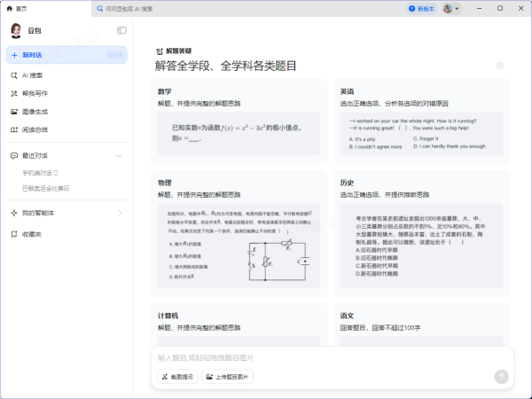Open 帮我写作 in the sidebar

tap(66, 93)
